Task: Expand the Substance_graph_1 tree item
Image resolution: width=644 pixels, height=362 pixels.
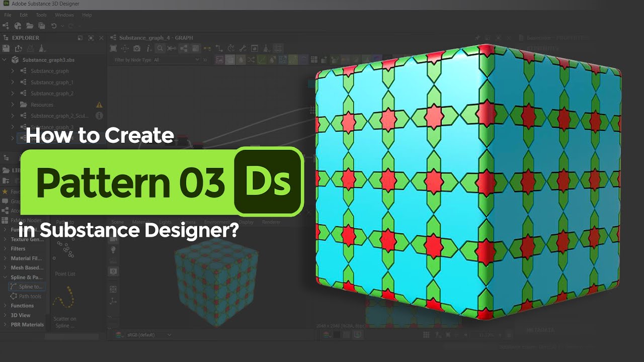Action: click(13, 82)
